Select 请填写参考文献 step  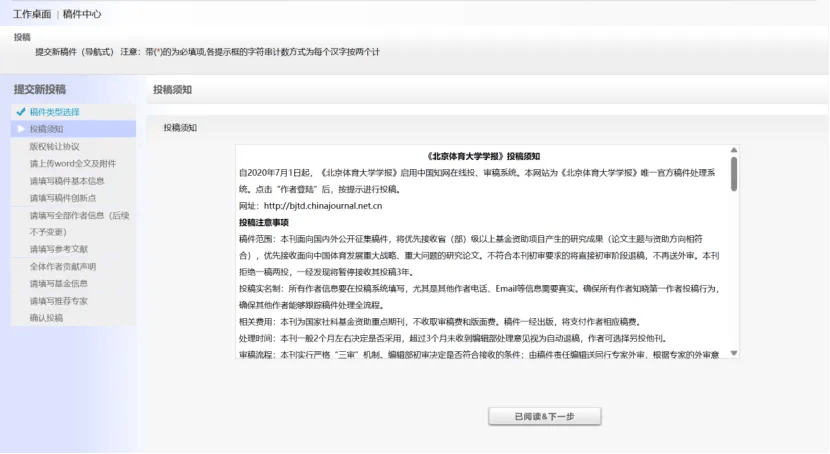click(59, 249)
